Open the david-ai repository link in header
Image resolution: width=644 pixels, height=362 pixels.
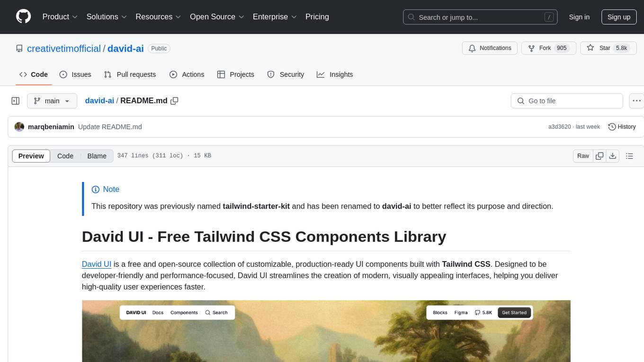point(125,48)
